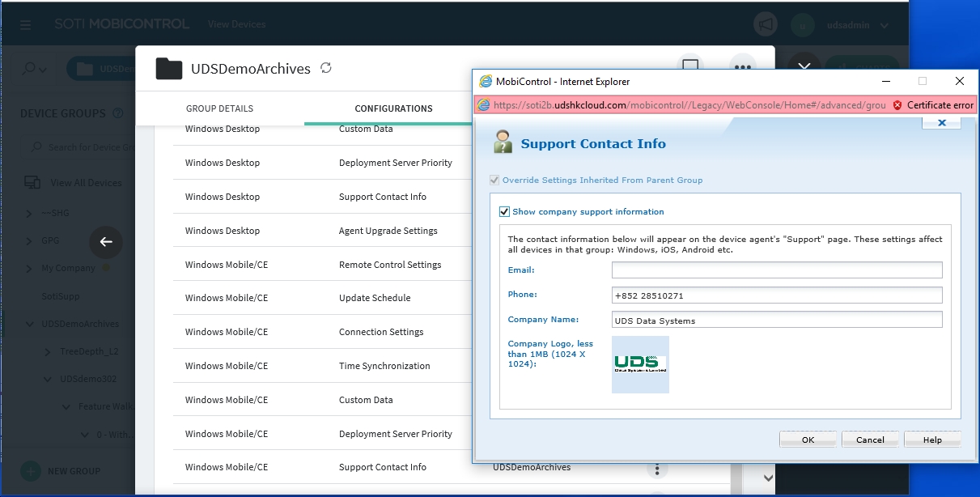The width and height of the screenshot is (980, 497).
Task: Uncheck Show company support information
Action: (505, 212)
